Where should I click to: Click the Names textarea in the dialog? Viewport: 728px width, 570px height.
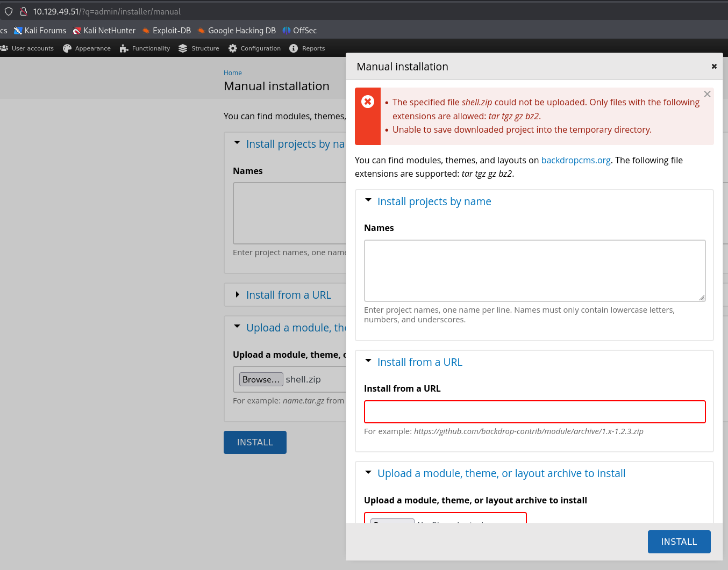(x=534, y=271)
